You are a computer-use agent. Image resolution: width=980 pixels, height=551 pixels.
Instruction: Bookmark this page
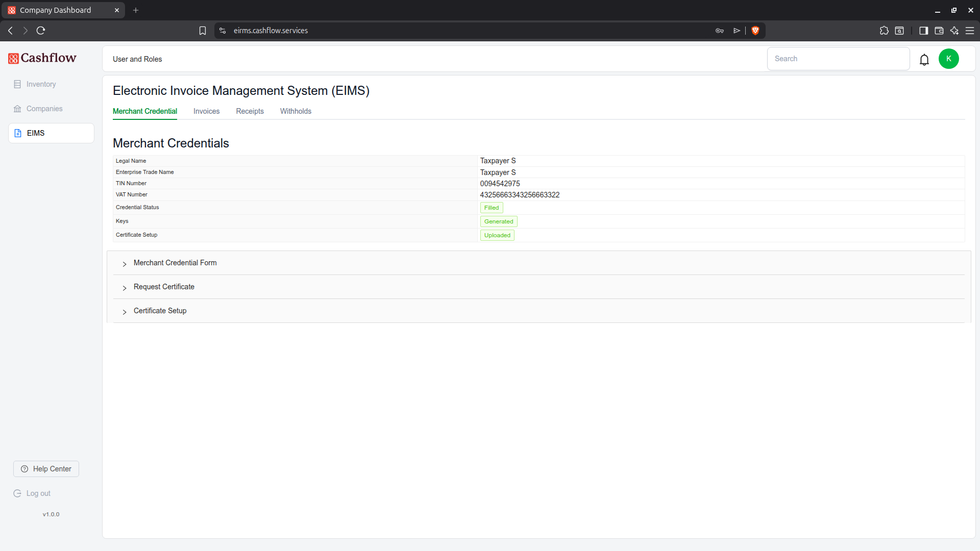(203, 31)
